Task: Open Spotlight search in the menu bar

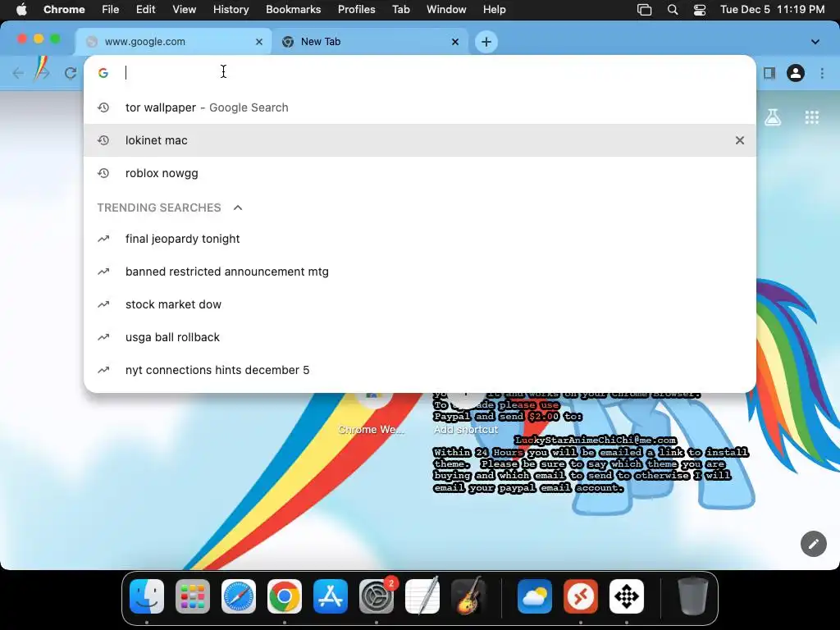Action: tap(673, 10)
